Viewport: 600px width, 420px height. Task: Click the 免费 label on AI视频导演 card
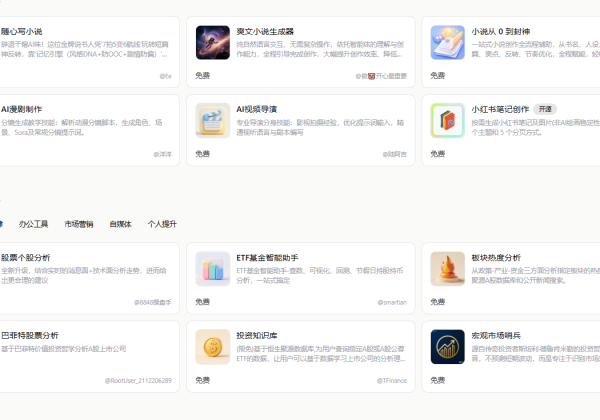click(202, 154)
